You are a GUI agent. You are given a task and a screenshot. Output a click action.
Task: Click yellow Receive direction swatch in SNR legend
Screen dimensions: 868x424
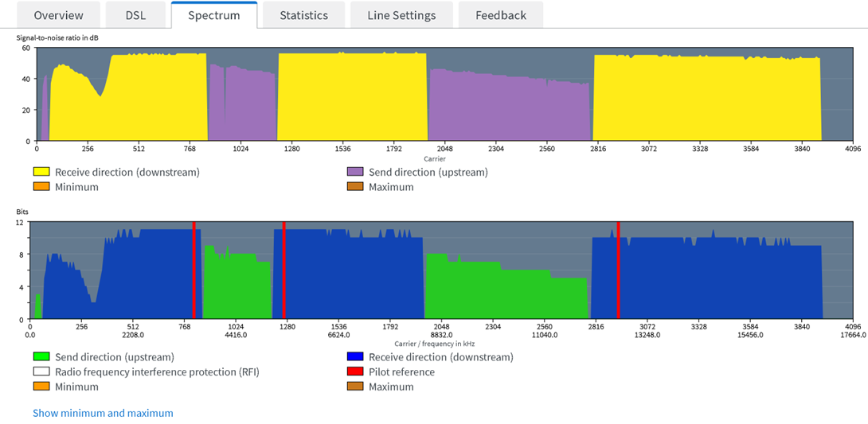(x=41, y=172)
